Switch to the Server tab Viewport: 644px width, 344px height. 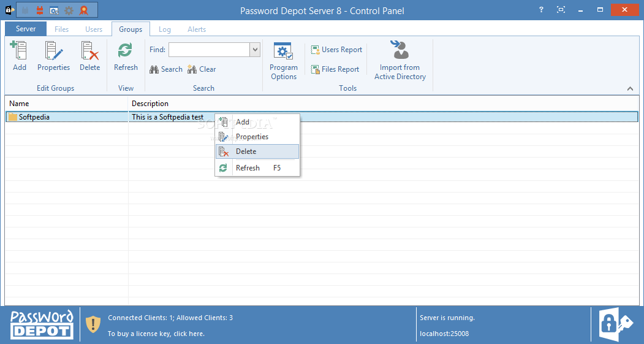[x=26, y=29]
